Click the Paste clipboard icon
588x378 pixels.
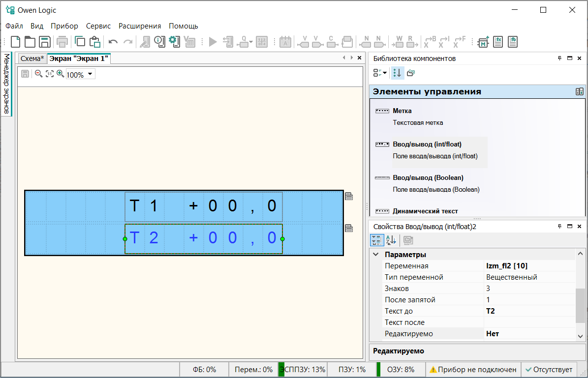[94, 42]
